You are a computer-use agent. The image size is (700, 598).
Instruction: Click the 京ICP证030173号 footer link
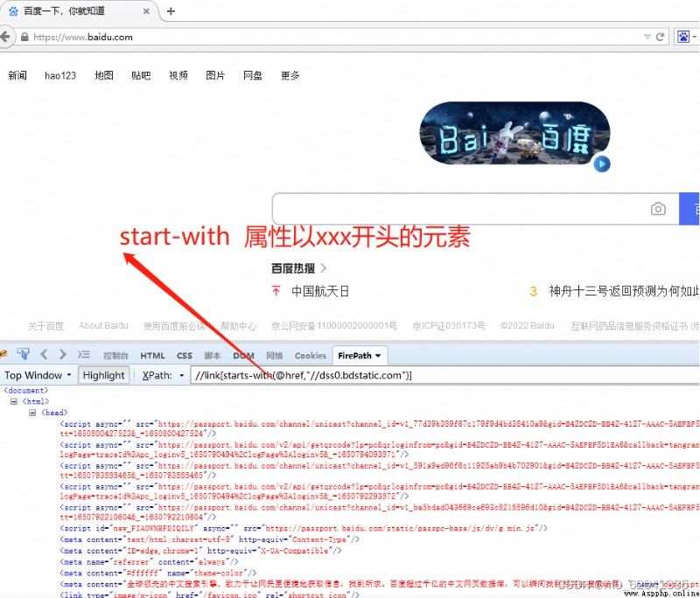point(449,326)
